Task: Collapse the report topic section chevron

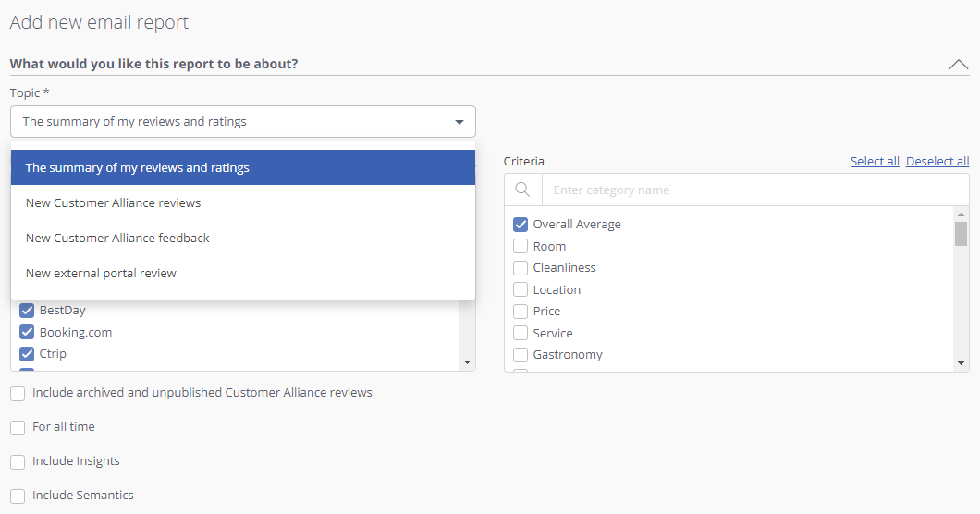Action: point(958,65)
